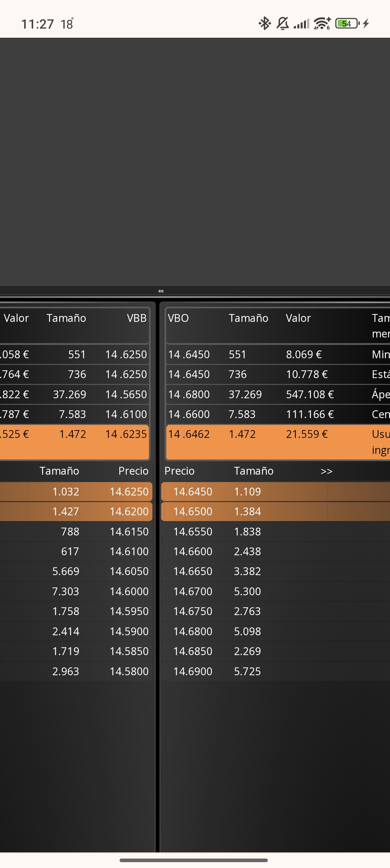Select ask level price 14.6700
The height and width of the screenshot is (868, 390).
[193, 591]
